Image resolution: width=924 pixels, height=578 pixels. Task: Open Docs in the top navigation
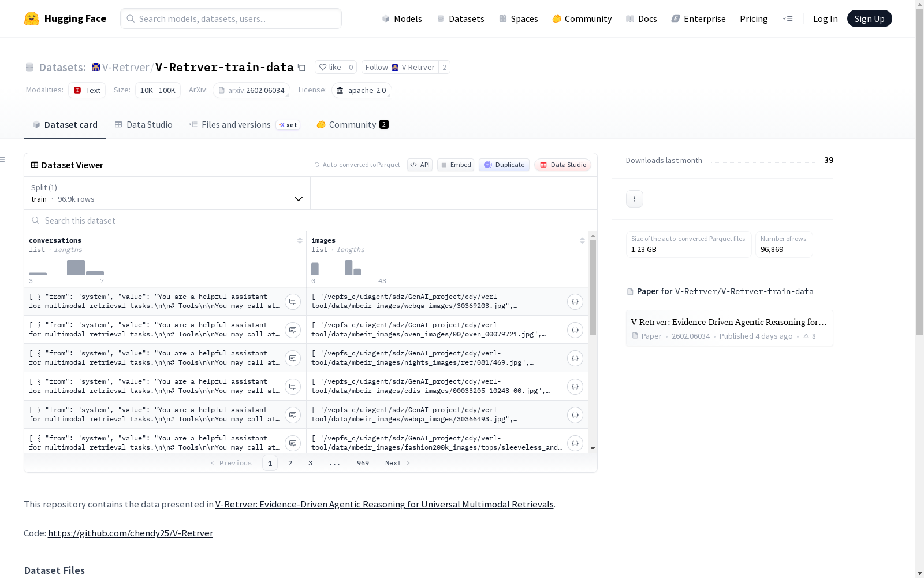coord(642,18)
